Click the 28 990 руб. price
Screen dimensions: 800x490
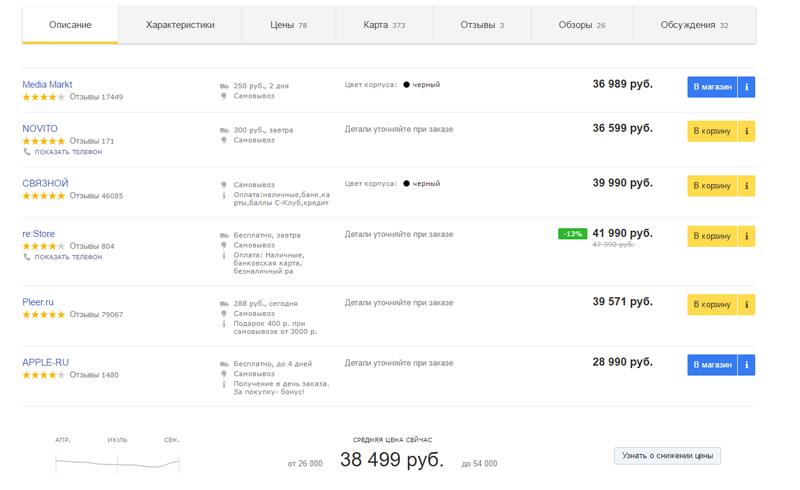(622, 362)
